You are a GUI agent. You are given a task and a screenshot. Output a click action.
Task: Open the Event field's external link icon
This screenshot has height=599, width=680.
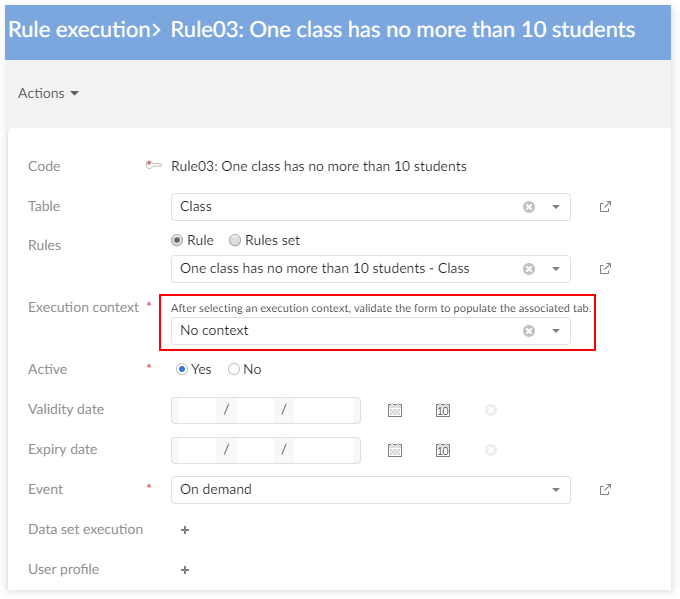(x=605, y=490)
